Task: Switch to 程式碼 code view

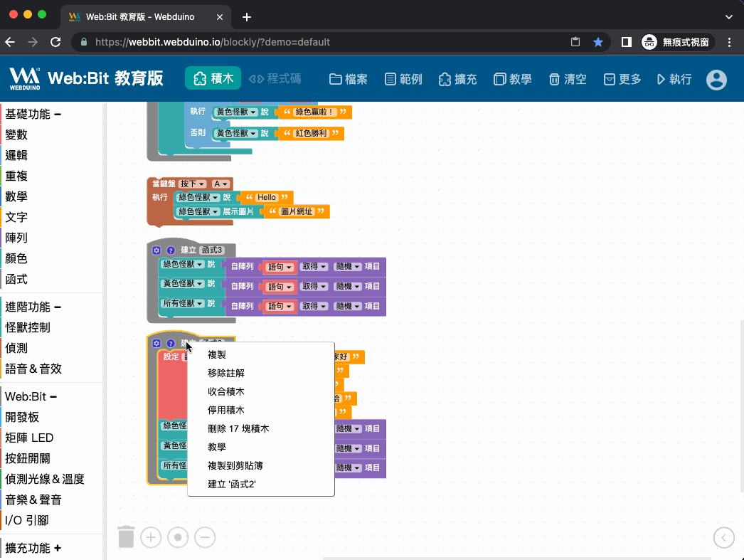Action: (x=275, y=79)
